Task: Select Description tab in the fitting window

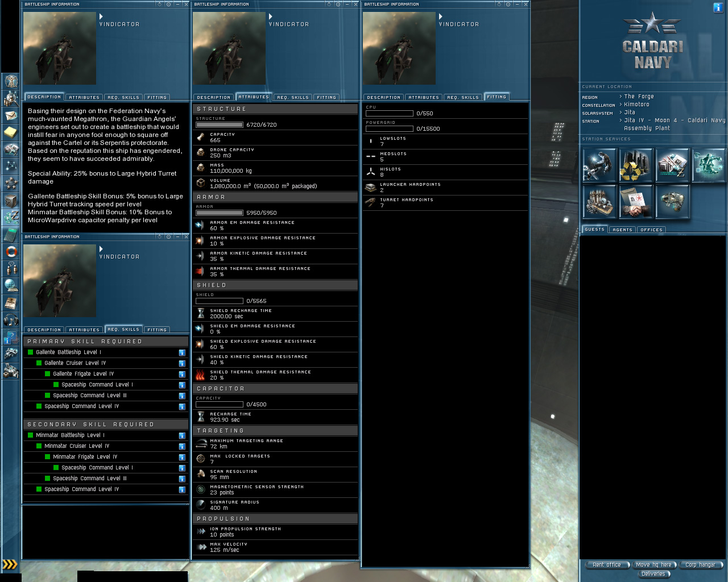Action: pos(383,97)
